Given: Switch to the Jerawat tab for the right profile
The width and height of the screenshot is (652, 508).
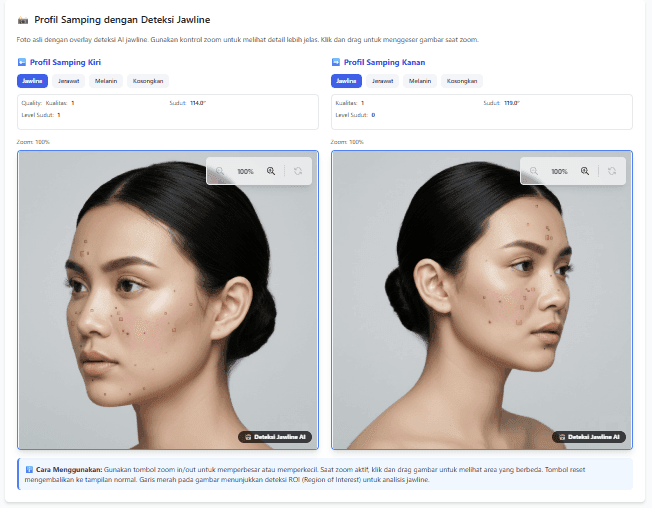Looking at the screenshot, I should [383, 81].
